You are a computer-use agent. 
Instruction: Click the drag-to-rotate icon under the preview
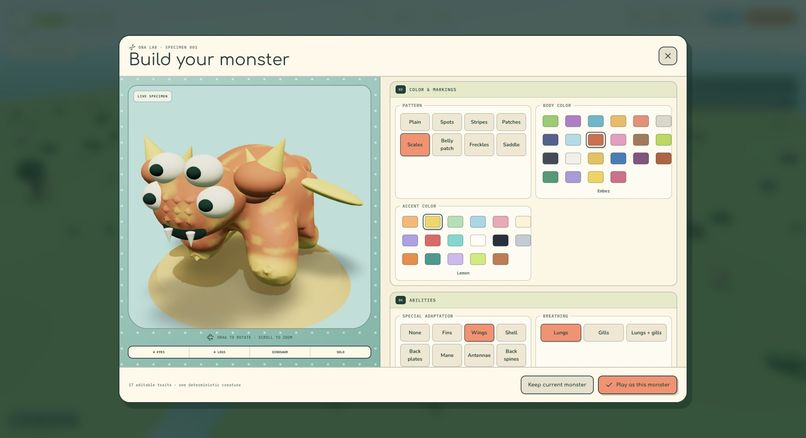210,337
